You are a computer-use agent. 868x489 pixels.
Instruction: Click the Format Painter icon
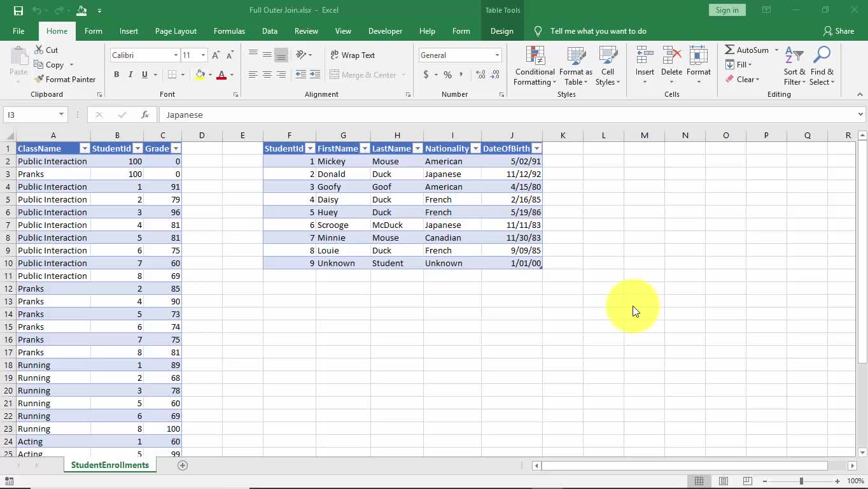(39, 80)
